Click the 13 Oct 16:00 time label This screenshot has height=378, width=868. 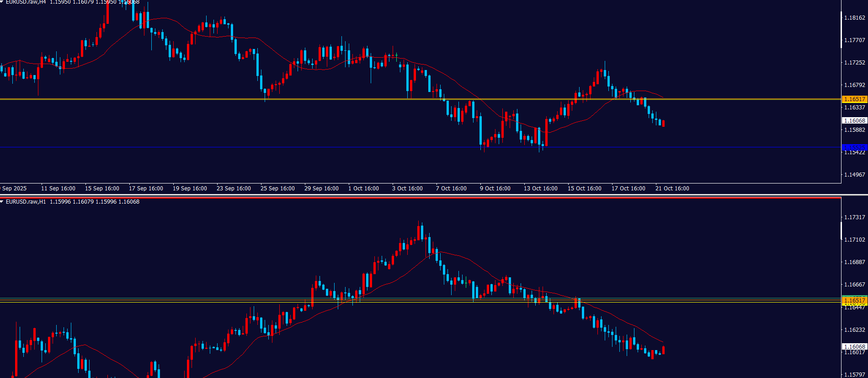pos(540,189)
